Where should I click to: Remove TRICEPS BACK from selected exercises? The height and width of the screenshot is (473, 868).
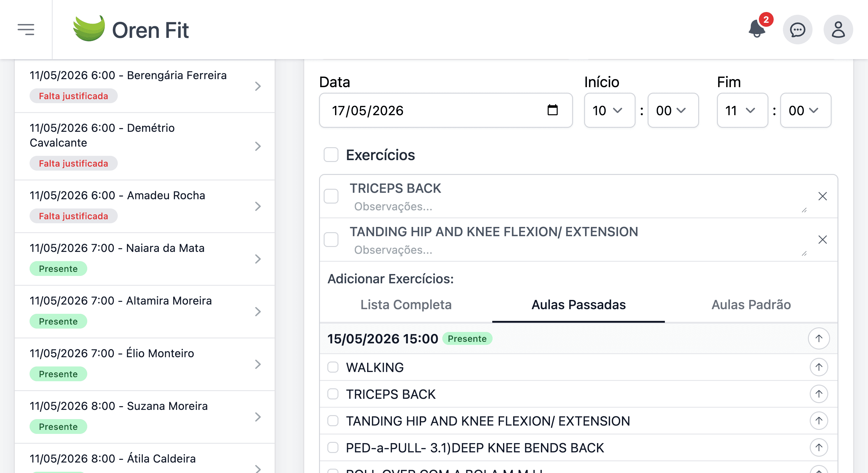point(822,196)
